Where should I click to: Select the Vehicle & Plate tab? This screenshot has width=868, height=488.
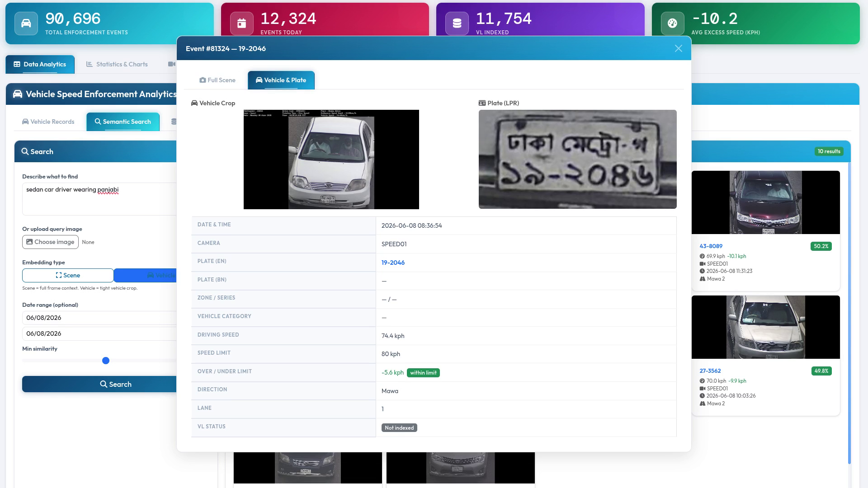click(281, 80)
